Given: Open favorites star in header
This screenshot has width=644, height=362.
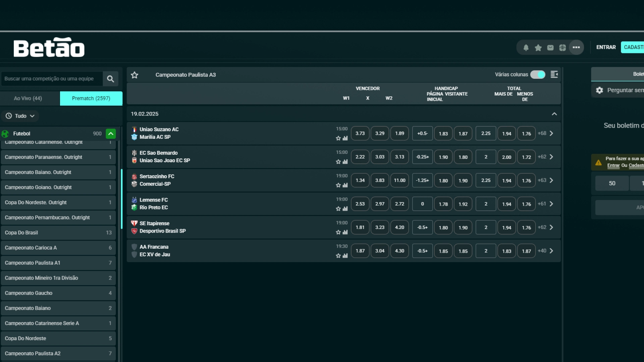Looking at the screenshot, I should click(x=538, y=48).
